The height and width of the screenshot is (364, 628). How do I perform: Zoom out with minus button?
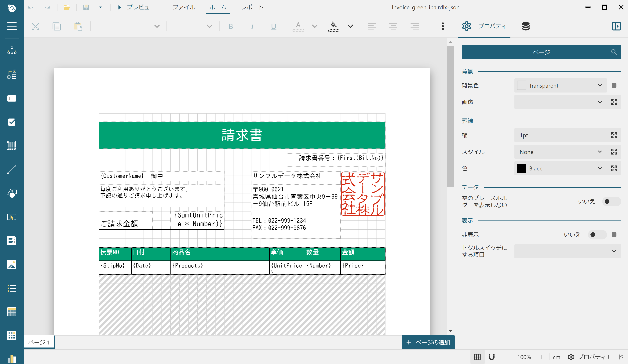coord(506,357)
